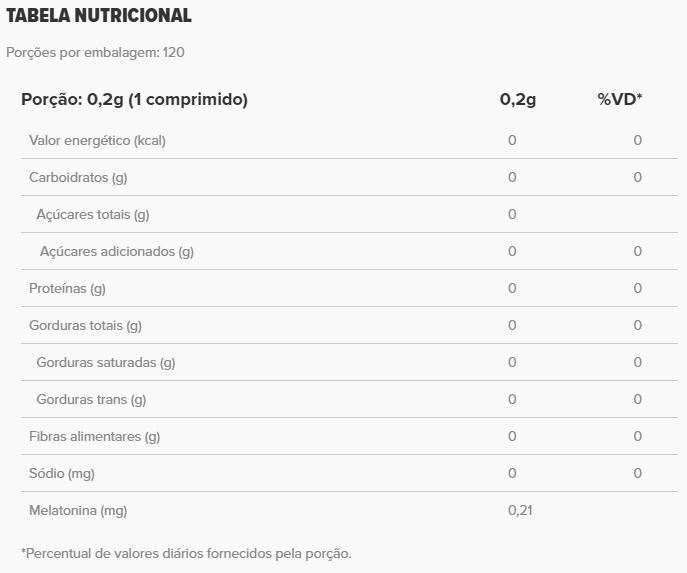Click the "Porções por embalagem: 120" text
Image resolution: width=687 pixels, height=573 pixels.
point(96,52)
